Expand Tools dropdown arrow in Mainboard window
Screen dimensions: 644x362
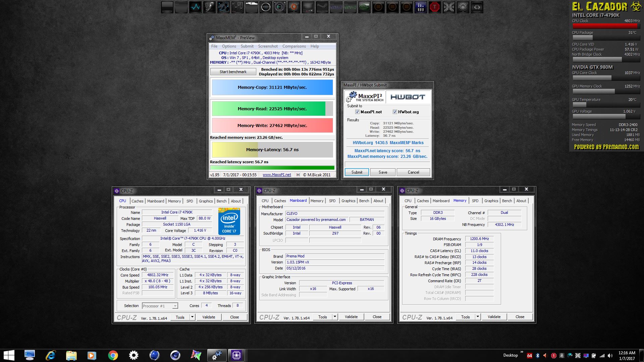(335, 317)
